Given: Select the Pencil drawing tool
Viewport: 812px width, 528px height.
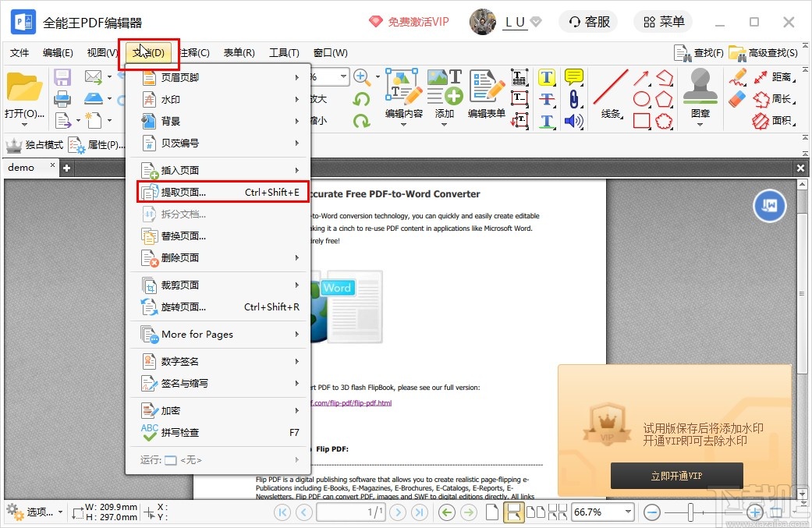Looking at the screenshot, I should pyautogui.click(x=737, y=77).
